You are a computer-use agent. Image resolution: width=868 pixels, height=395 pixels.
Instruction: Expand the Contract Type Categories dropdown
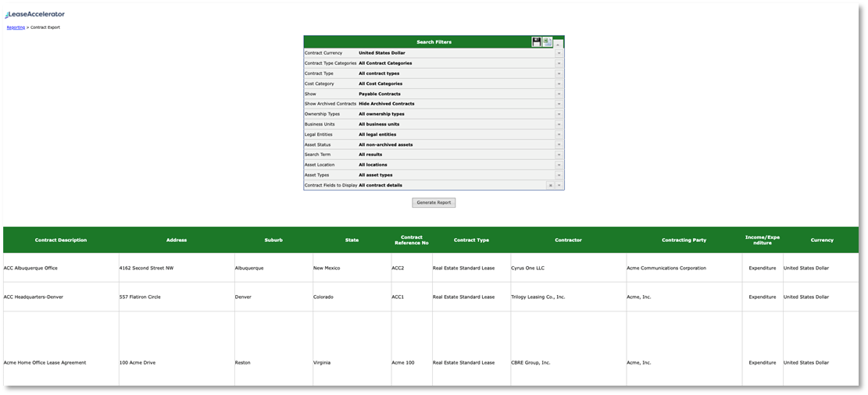(x=559, y=63)
